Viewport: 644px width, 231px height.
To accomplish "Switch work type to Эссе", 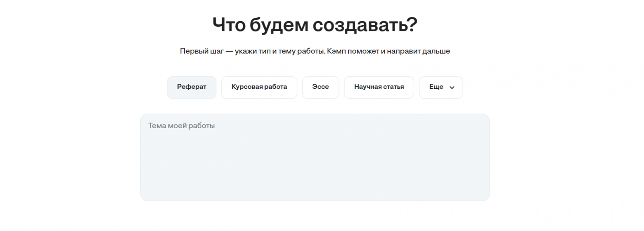I will click(320, 87).
